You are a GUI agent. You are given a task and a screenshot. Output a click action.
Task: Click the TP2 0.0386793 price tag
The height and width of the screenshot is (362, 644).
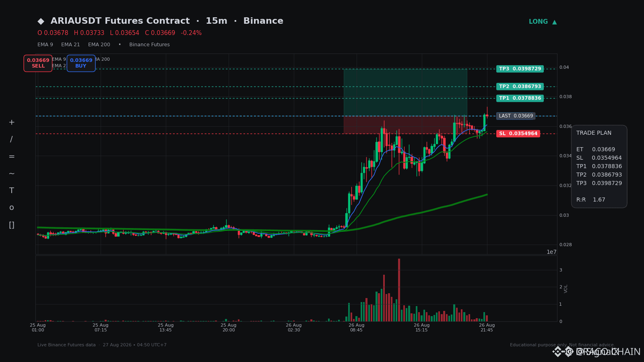[520, 86]
